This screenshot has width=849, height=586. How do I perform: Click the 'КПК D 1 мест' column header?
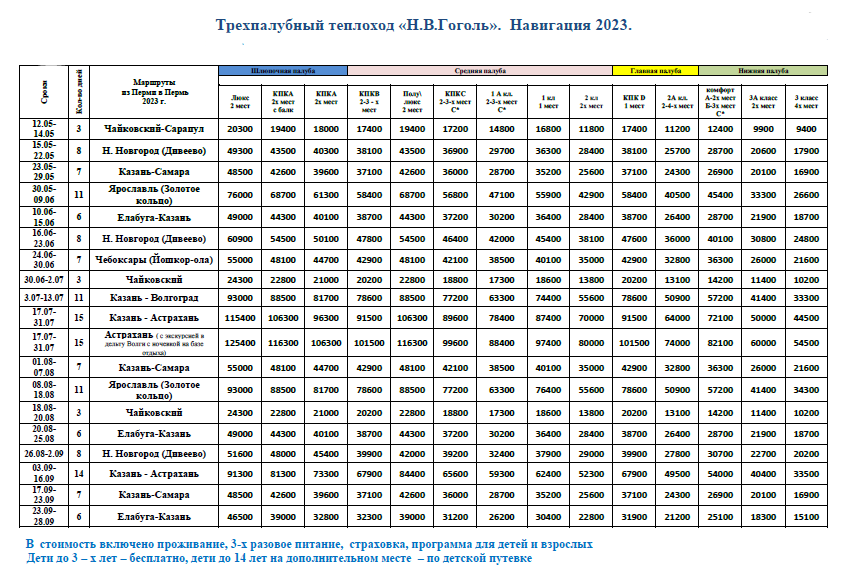634,102
